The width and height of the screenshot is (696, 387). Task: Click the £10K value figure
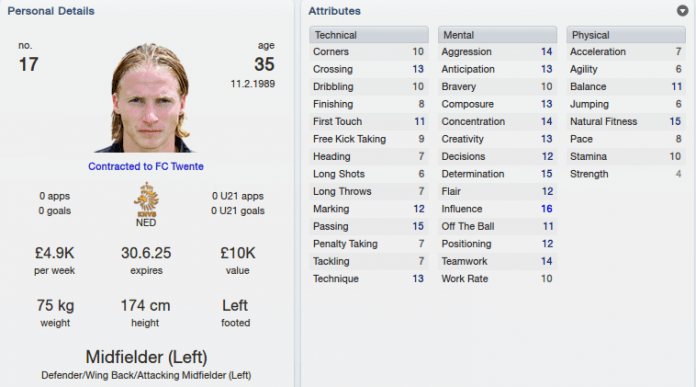[x=237, y=253]
